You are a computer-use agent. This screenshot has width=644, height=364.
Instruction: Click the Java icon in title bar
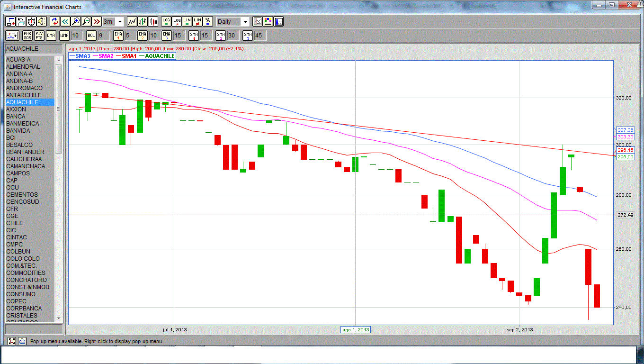coord(8,7)
